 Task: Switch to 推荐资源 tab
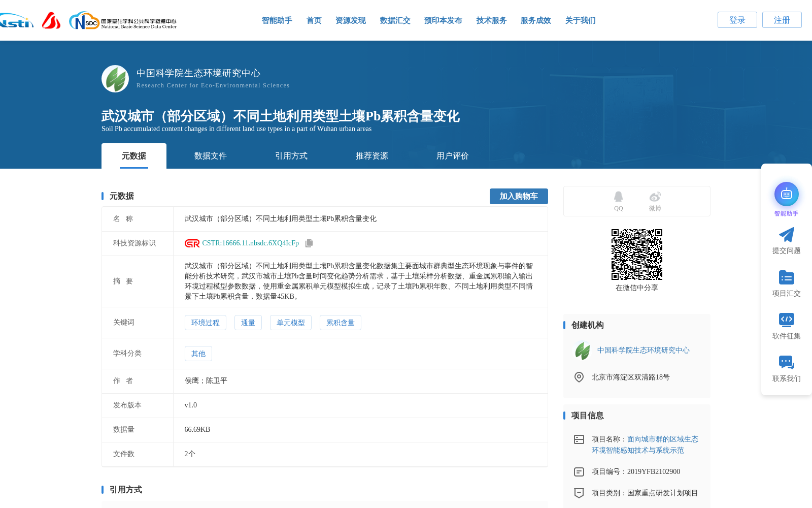pyautogui.click(x=372, y=156)
